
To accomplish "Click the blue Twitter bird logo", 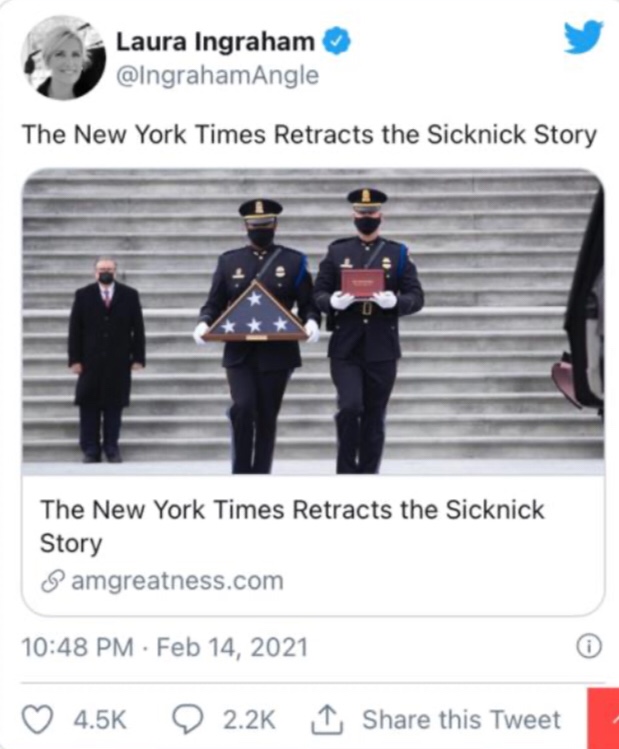I will pos(583,36).
